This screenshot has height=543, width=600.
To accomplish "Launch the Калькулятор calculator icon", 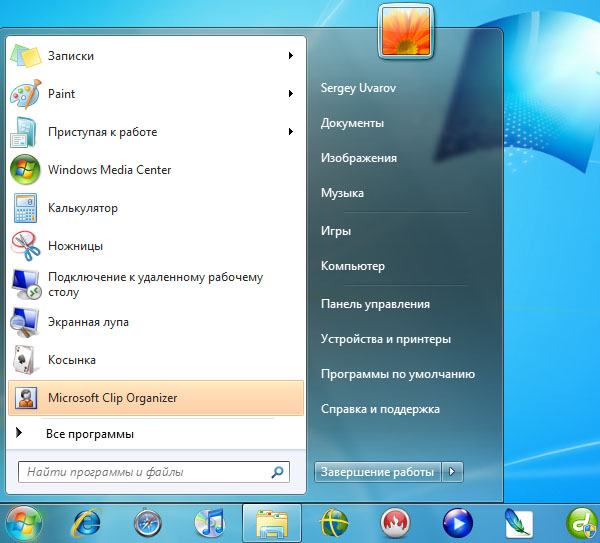I will [25, 208].
